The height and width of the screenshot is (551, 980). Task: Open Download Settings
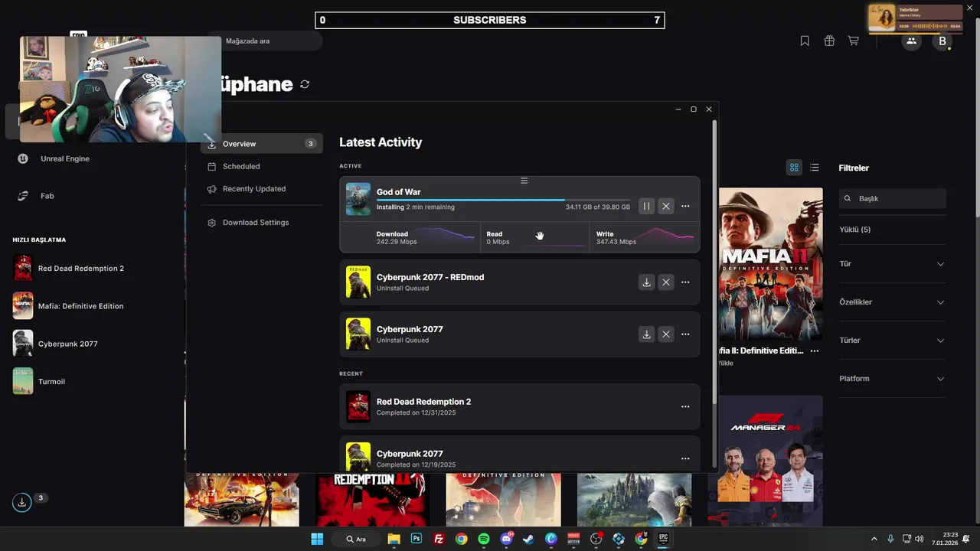[262, 223]
